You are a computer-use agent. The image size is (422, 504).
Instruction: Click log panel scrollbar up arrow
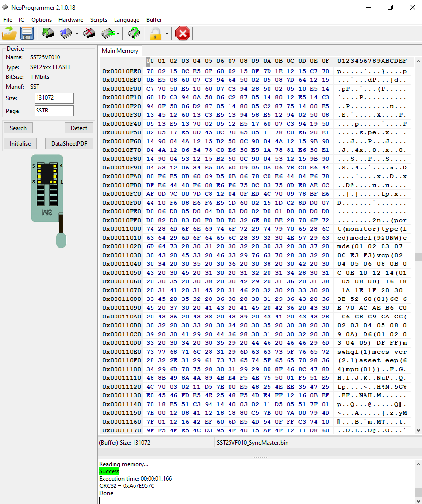click(418, 464)
